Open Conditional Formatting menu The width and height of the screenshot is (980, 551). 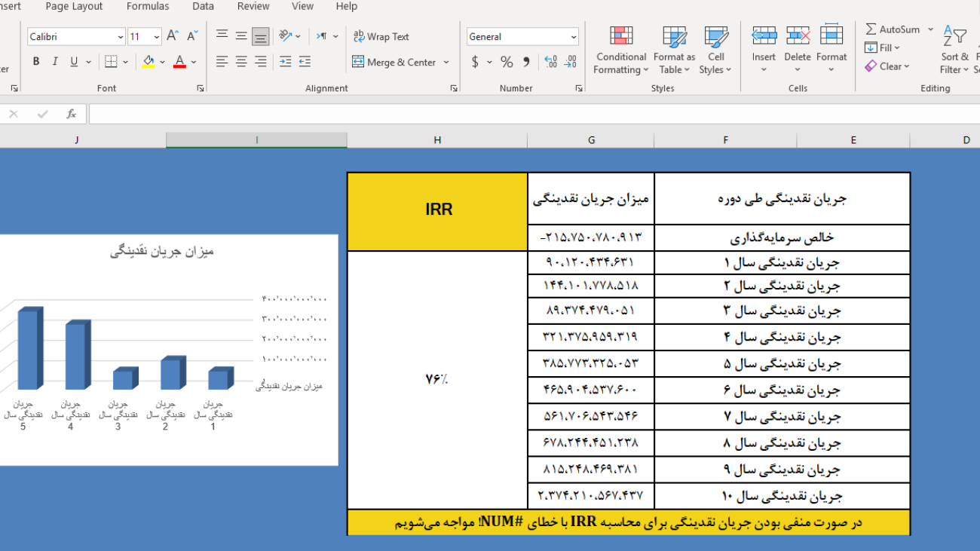[620, 50]
